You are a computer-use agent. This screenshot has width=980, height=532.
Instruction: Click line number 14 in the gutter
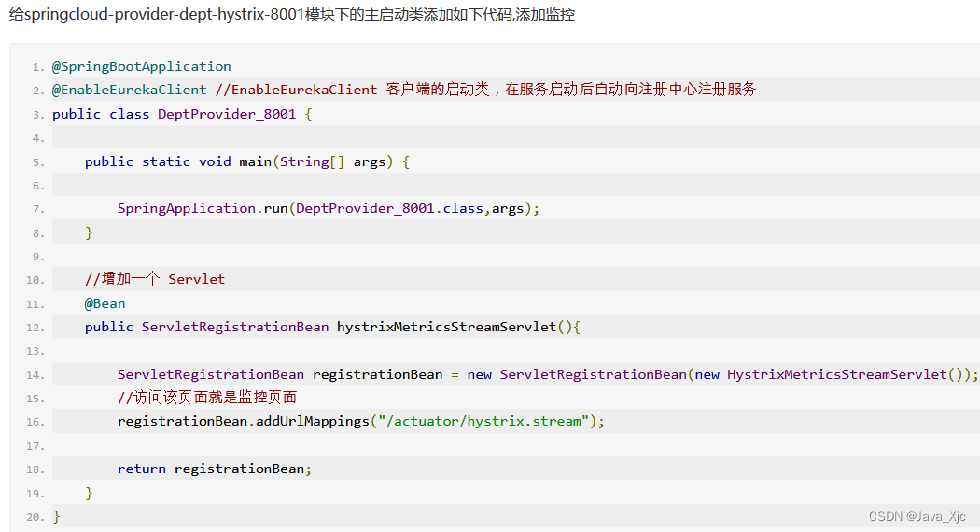(35, 375)
